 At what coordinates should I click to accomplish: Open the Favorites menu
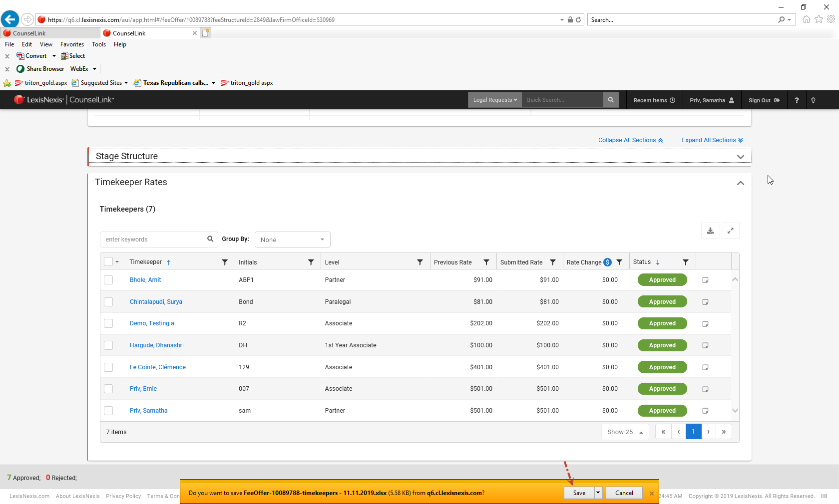click(72, 44)
